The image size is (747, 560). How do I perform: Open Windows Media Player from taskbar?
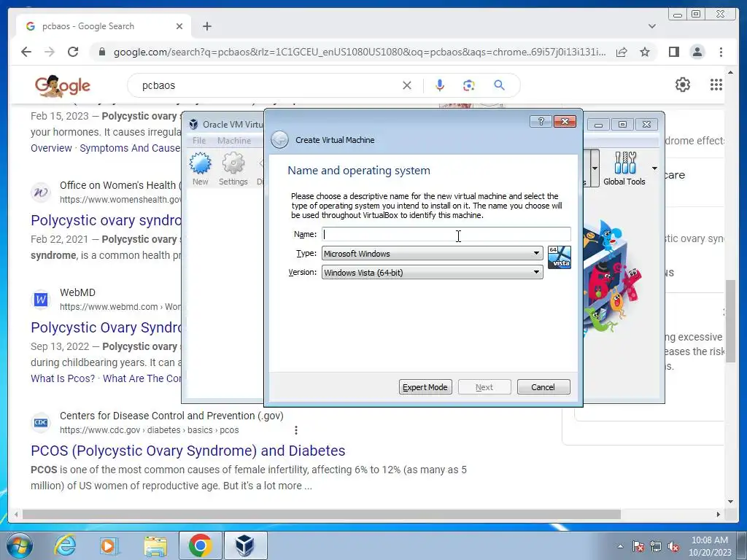point(109,545)
